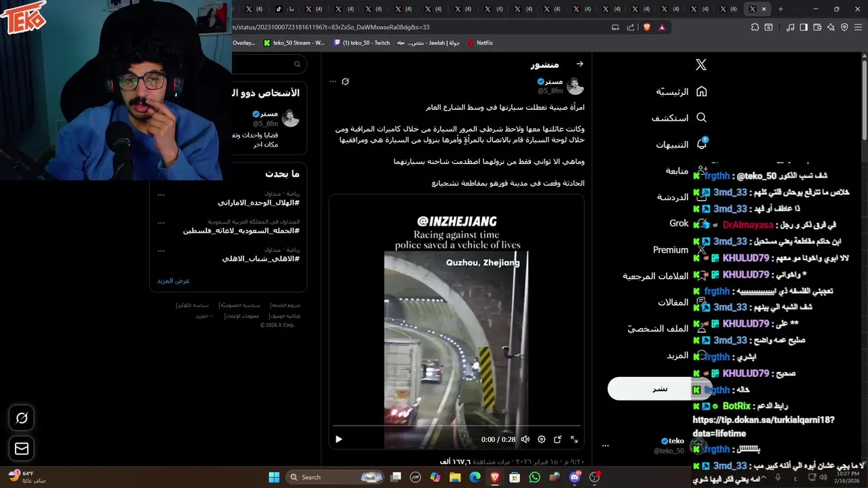Open the browser hamburger menu
The height and width of the screenshot is (488, 868).
858,27
